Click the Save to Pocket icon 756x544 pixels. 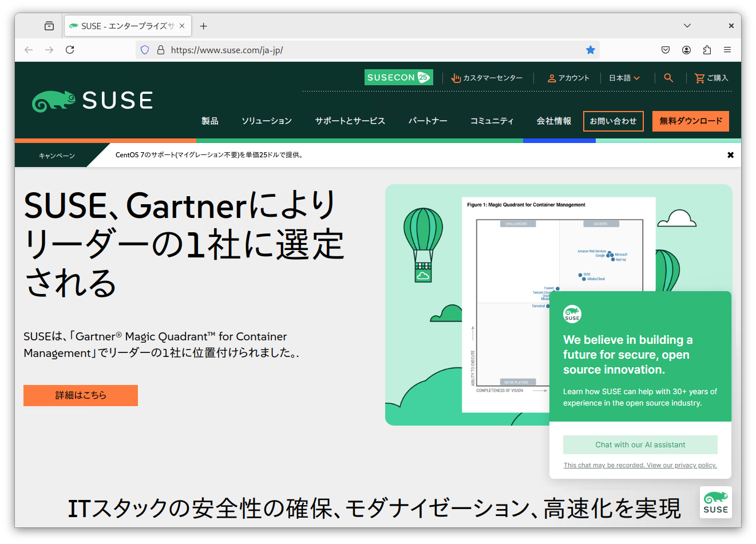pos(666,50)
